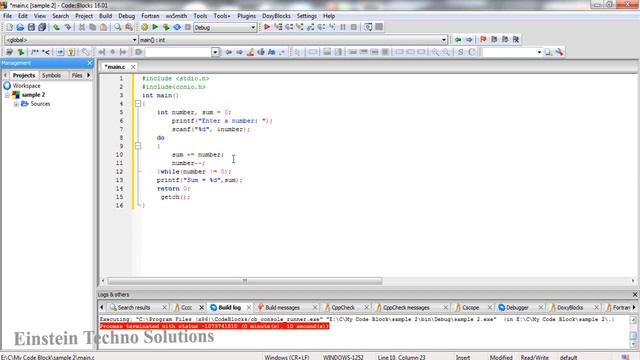The width and height of the screenshot is (640, 360).
Task: Click the Build and run icon
Action: [x=166, y=27]
